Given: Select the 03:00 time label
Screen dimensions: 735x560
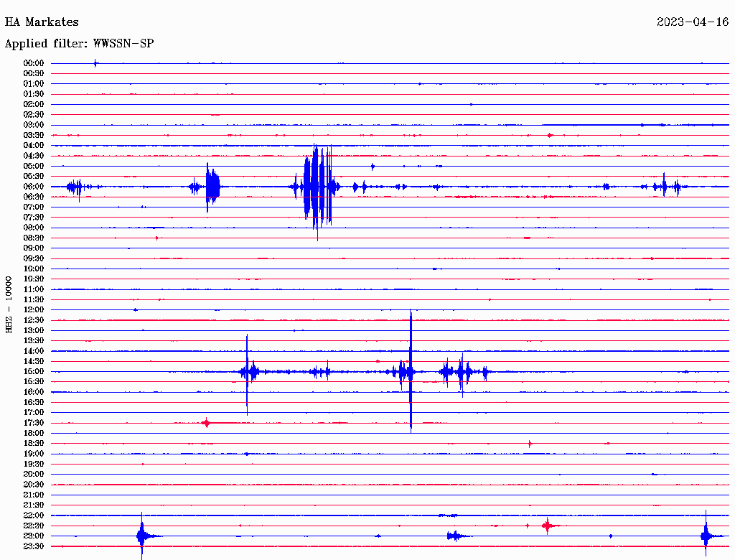Looking at the screenshot, I should (34, 125).
